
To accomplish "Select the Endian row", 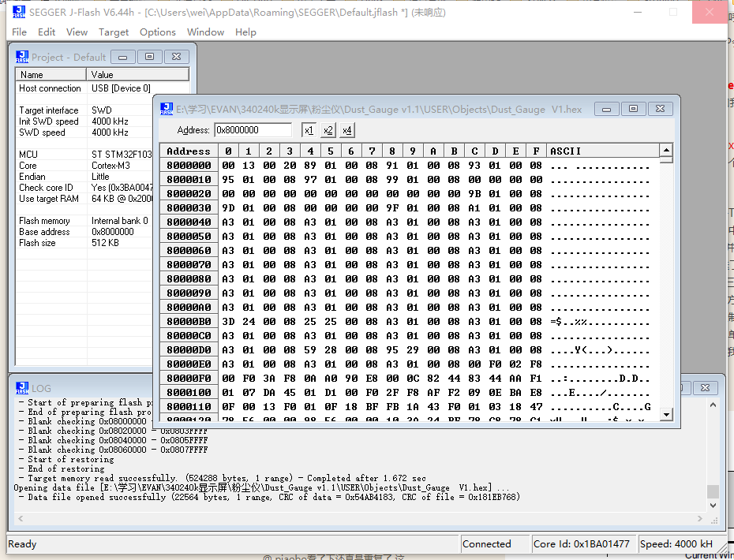I will [x=84, y=177].
